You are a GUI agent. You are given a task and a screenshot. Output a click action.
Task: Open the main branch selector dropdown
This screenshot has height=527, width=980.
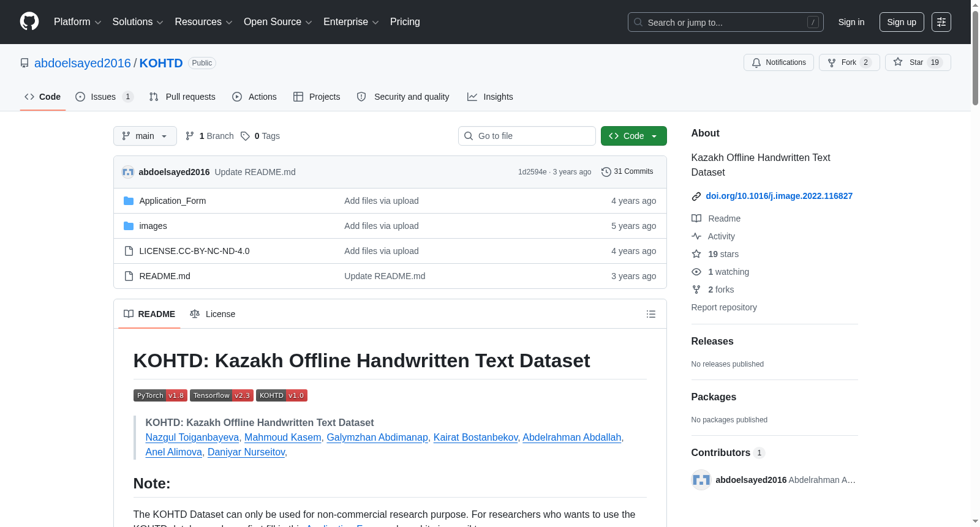click(145, 136)
